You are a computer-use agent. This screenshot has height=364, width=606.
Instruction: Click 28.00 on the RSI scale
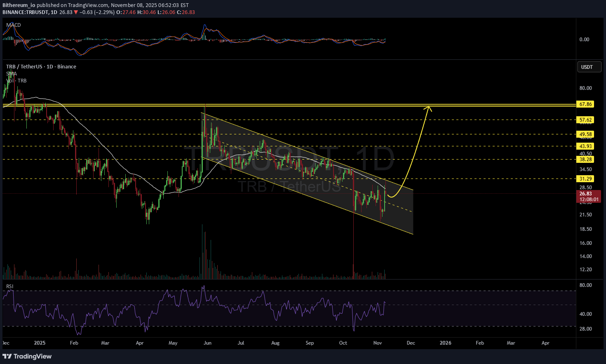[x=585, y=329]
